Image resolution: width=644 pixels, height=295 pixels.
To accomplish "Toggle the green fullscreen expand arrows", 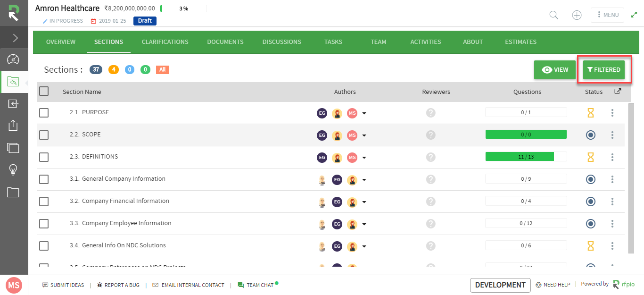I will point(634,15).
